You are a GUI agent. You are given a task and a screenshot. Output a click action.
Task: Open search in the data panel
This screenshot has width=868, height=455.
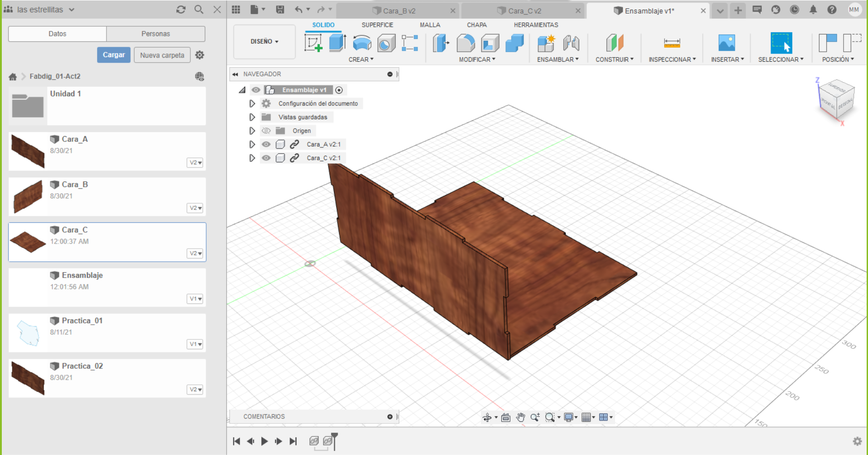click(199, 10)
